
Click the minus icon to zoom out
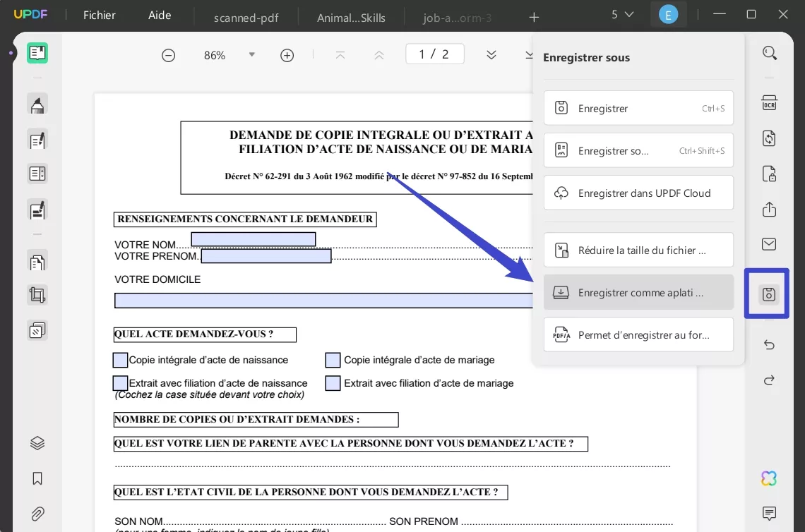[x=168, y=54]
